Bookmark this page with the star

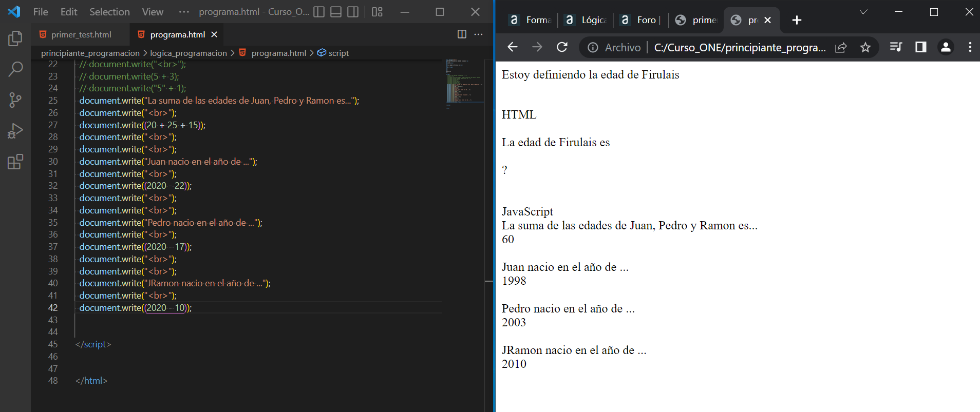pyautogui.click(x=865, y=47)
